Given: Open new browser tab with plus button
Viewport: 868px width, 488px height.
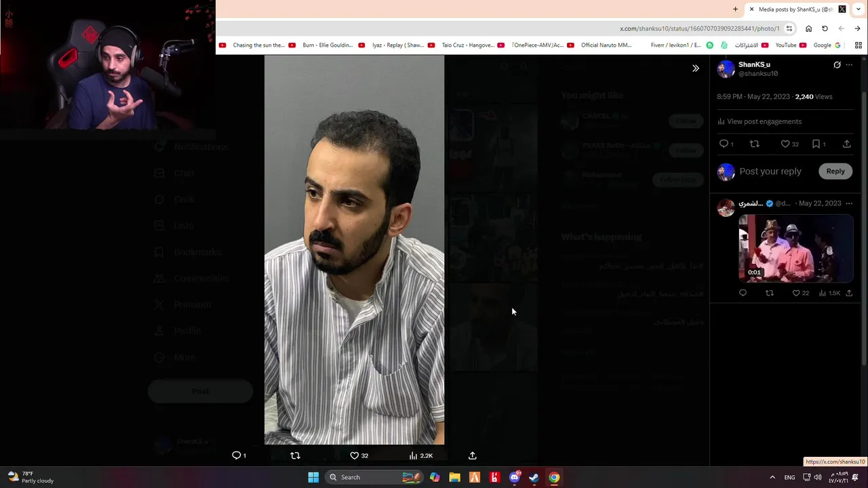Looking at the screenshot, I should (x=735, y=9).
